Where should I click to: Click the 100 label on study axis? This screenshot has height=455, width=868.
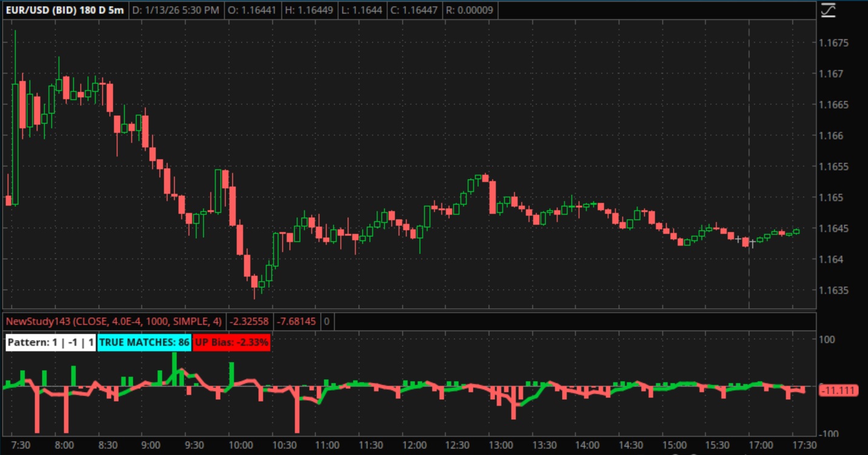(826, 339)
